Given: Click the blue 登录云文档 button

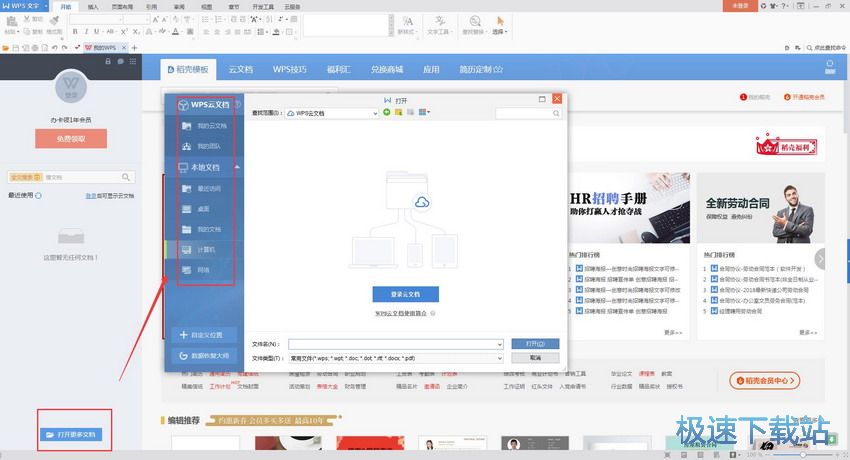Looking at the screenshot, I should point(405,294).
